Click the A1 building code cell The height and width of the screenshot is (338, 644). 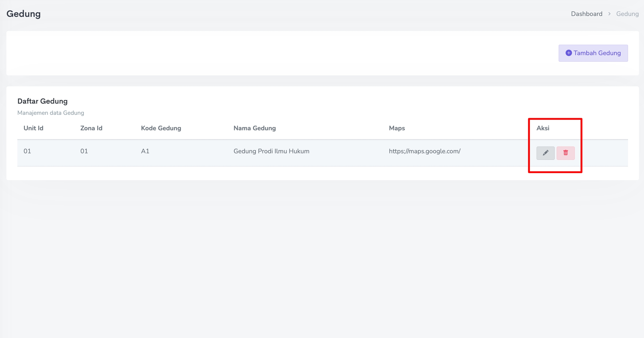[145, 151]
